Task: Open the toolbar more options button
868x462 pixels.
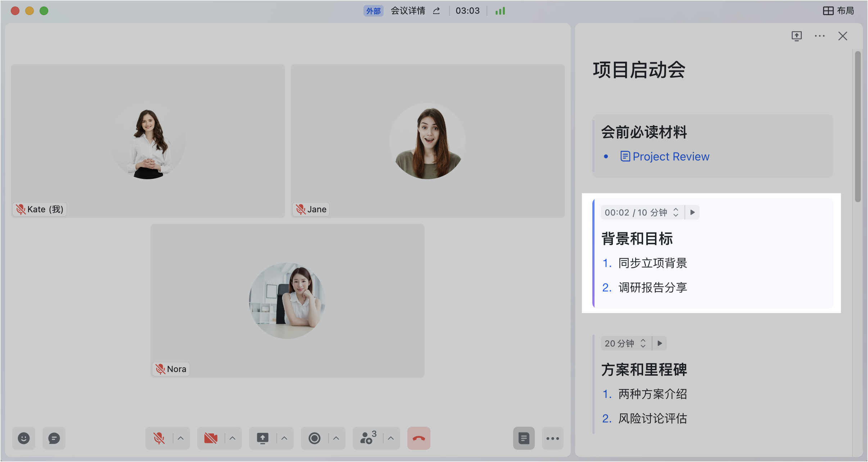Action: 553,438
